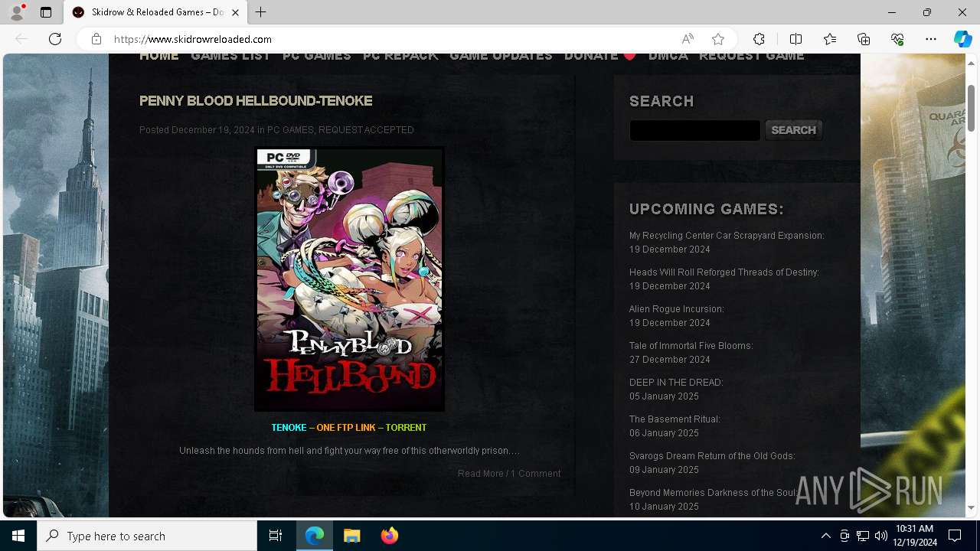Open the DMCA menu item
Screen dimensions: 980x551
[x=668, y=56]
